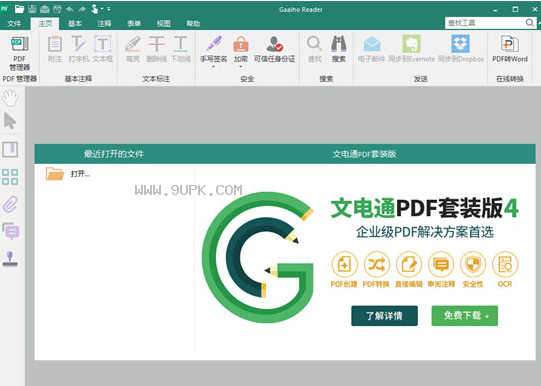Open the stamp panel in sidebar
The width and height of the screenshot is (541, 386).
point(10,259)
